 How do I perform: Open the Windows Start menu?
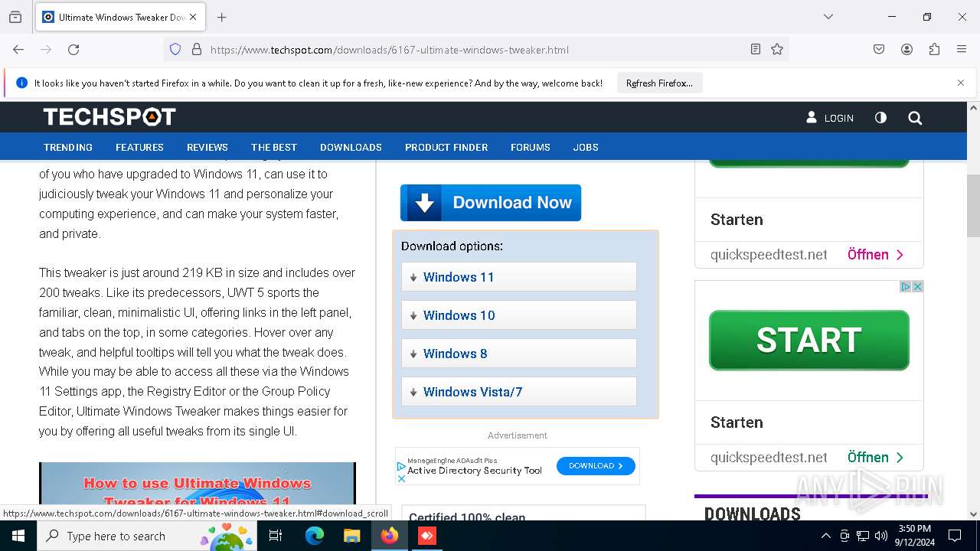tap(18, 536)
